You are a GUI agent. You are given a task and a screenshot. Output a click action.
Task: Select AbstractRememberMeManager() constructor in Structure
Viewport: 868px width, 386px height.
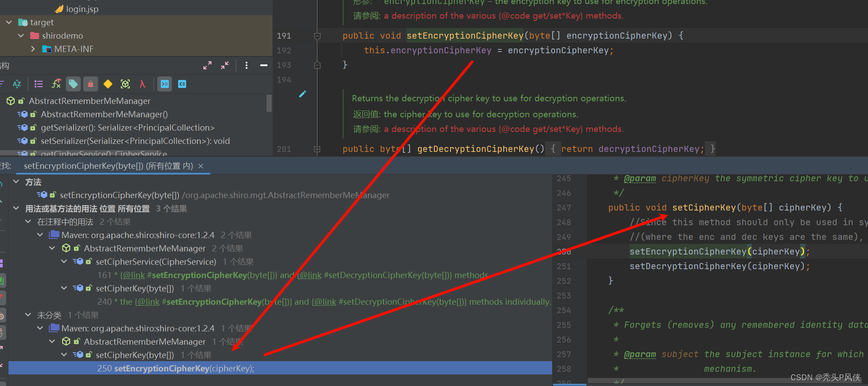[x=104, y=114]
